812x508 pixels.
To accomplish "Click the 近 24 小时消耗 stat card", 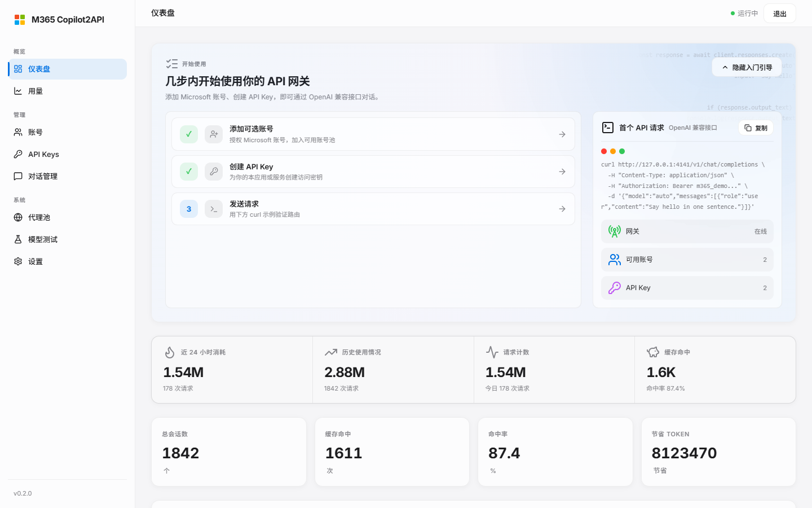I will [x=232, y=370].
